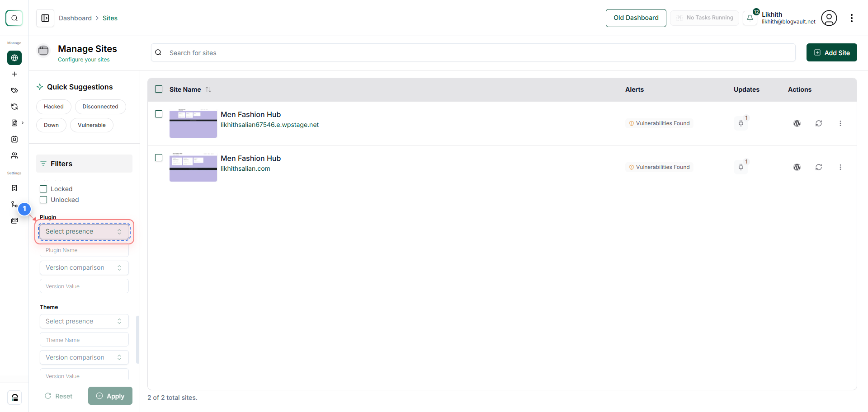The width and height of the screenshot is (868, 412).
Task: Select the tags icon in the Manage sidebar
Action: coord(14,90)
